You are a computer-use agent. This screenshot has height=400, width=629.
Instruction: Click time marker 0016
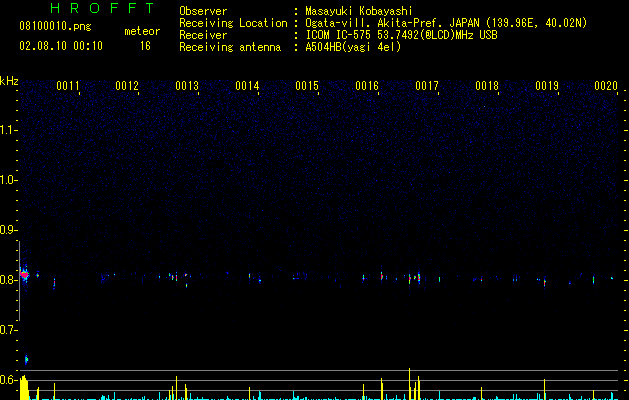367,86
